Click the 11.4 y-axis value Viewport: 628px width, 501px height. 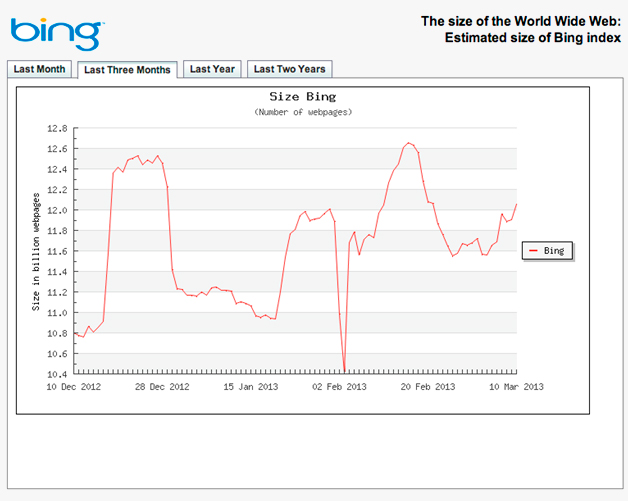point(57,272)
